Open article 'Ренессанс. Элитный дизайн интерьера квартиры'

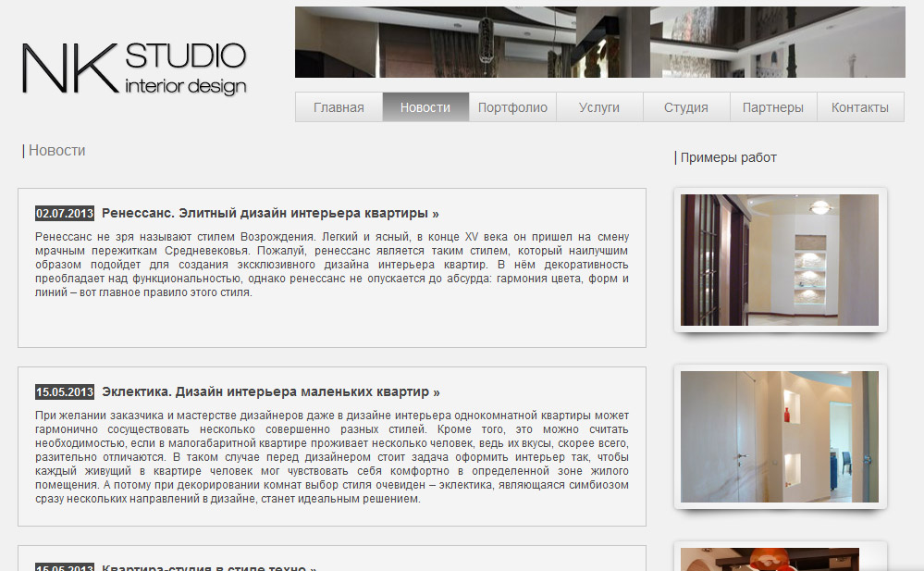click(270, 213)
